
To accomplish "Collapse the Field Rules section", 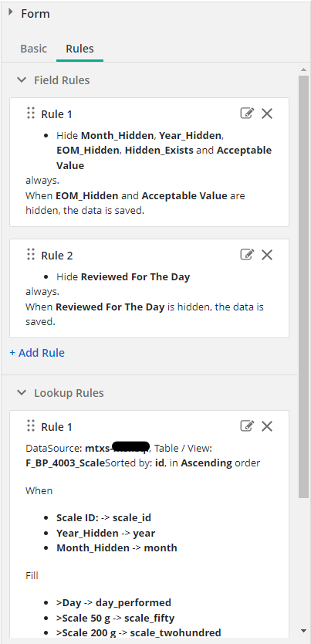I will pyautogui.click(x=22, y=80).
